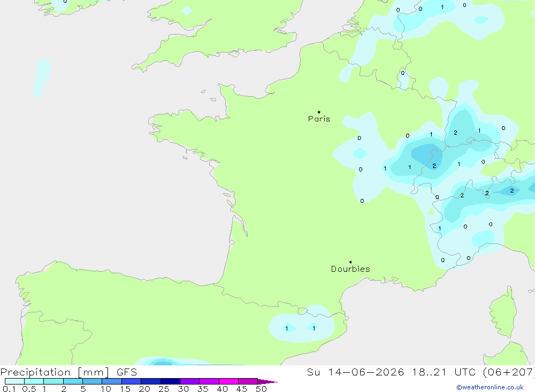
Task: Pick the above-50 mm legend arrow tip
Action: pos(267,381)
